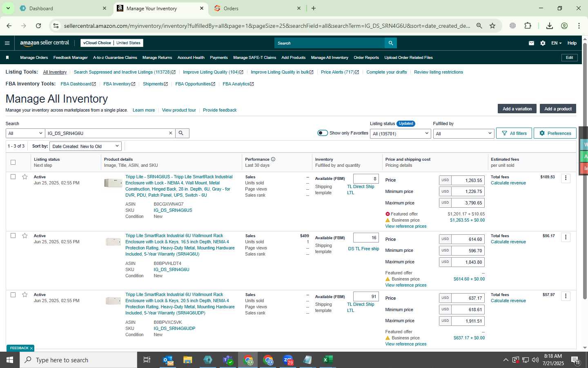
Task: Open the search field 'All' dropdown
Action: click(x=25, y=133)
